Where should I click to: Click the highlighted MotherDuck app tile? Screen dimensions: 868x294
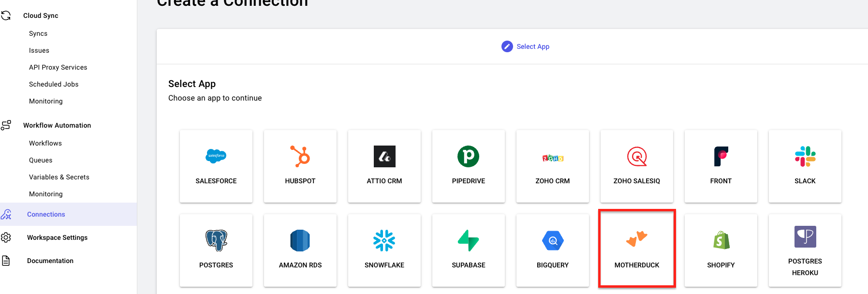pos(636,249)
